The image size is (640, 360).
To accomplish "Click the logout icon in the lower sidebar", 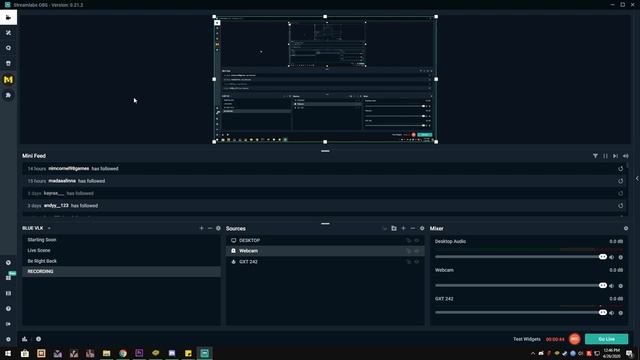I will 8,324.
